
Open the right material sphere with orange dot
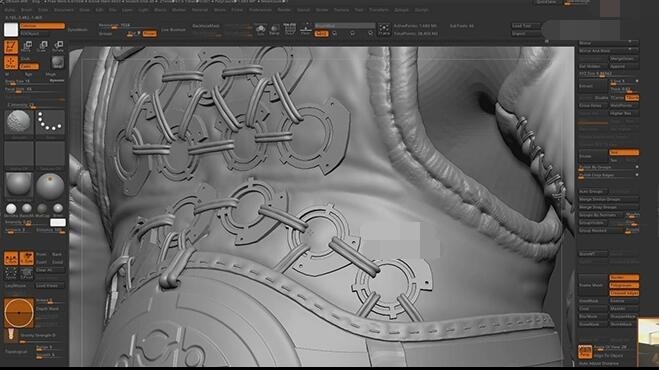50,187
